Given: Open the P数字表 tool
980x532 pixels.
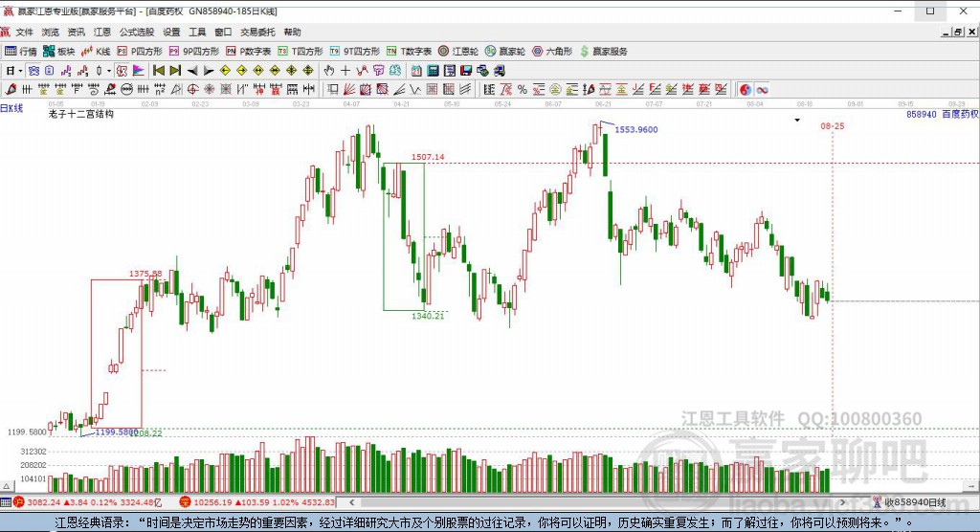Looking at the screenshot, I should pyautogui.click(x=248, y=52).
